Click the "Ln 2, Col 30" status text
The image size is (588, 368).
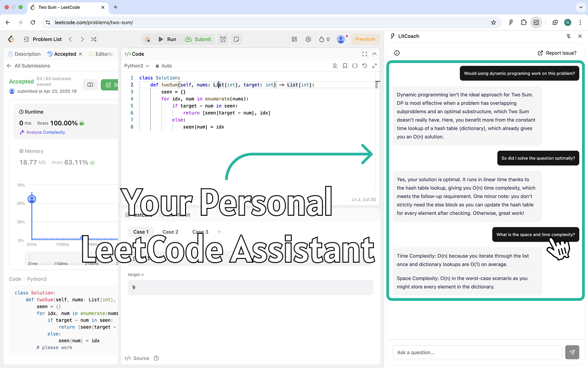click(364, 200)
